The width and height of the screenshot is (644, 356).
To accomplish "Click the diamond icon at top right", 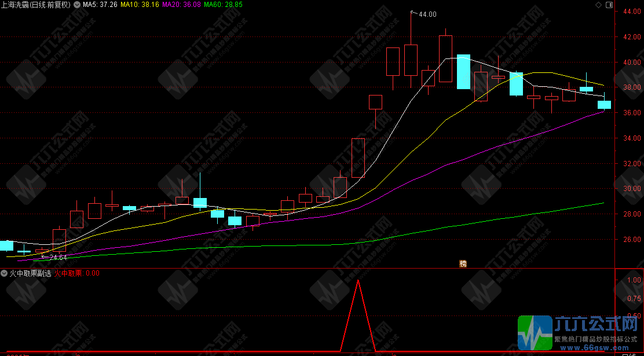I will [598, 5].
